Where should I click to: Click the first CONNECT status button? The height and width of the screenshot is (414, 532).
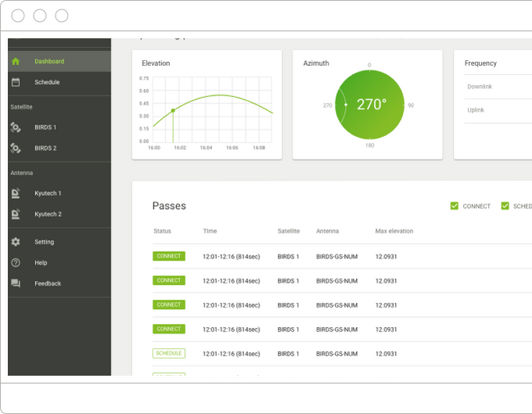point(169,256)
